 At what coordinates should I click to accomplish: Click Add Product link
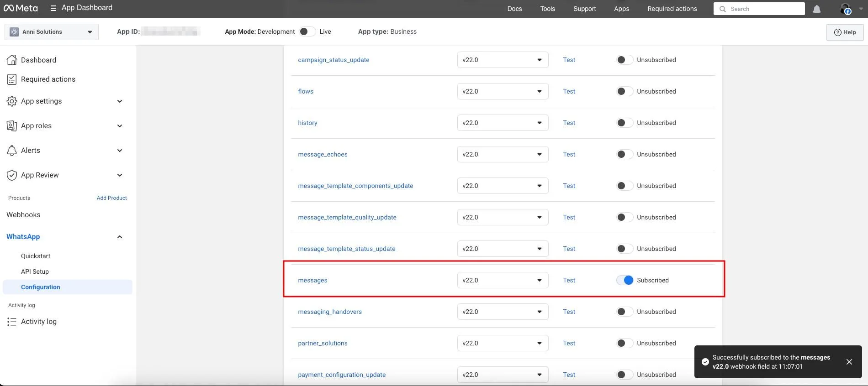click(x=112, y=198)
